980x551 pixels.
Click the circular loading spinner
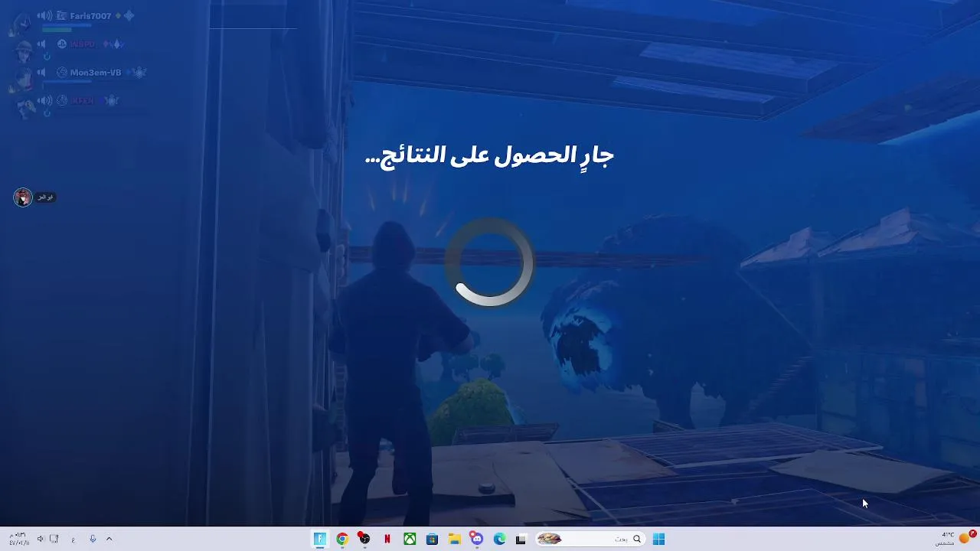[x=490, y=262]
